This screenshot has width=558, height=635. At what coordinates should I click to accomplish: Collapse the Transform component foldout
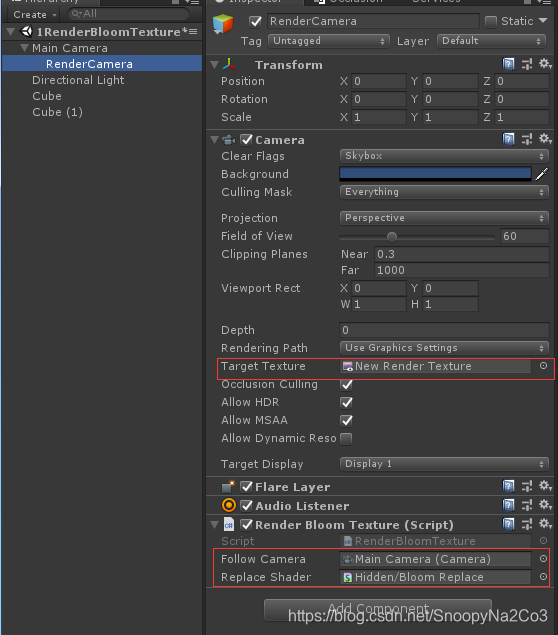tap(215, 65)
